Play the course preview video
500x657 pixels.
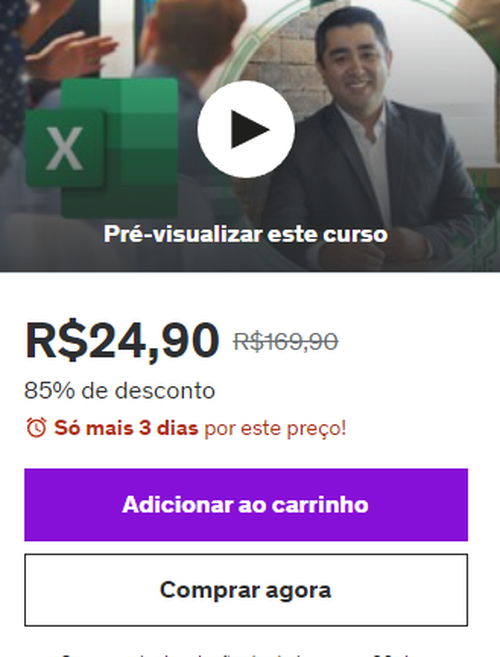pos(246,129)
